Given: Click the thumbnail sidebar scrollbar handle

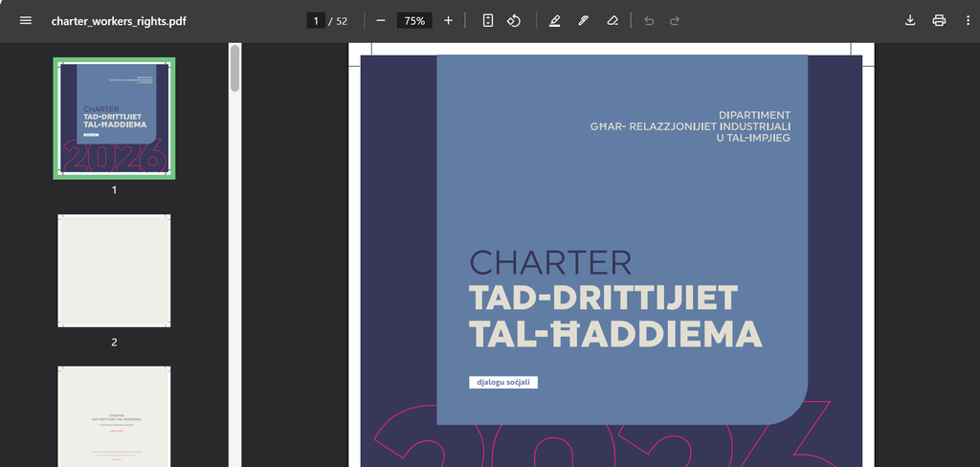Looking at the screenshot, I should click(235, 68).
